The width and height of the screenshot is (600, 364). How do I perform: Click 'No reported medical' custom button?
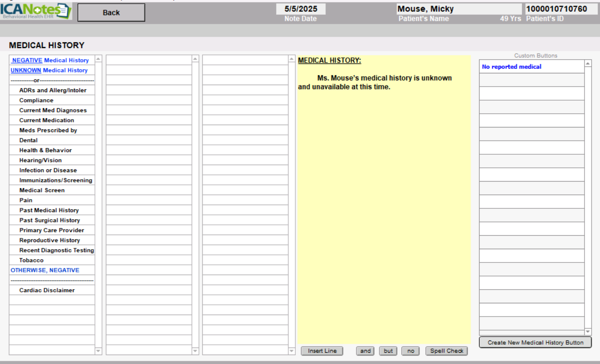click(532, 67)
